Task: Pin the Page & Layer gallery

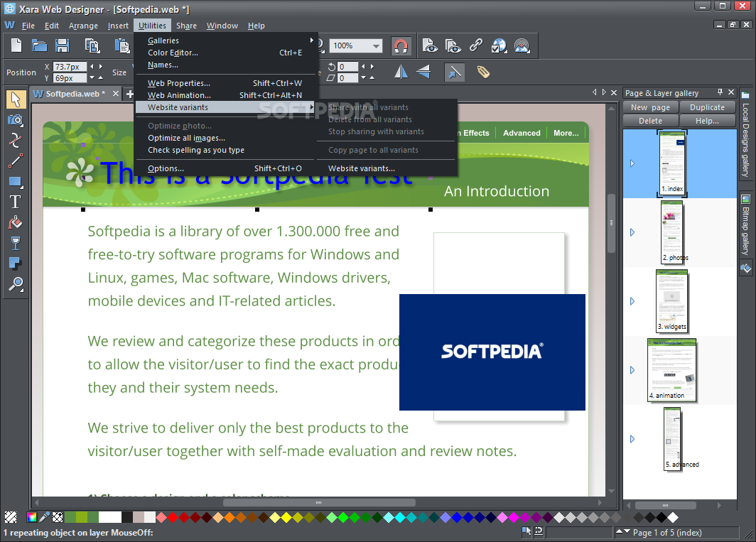Action: coord(720,92)
